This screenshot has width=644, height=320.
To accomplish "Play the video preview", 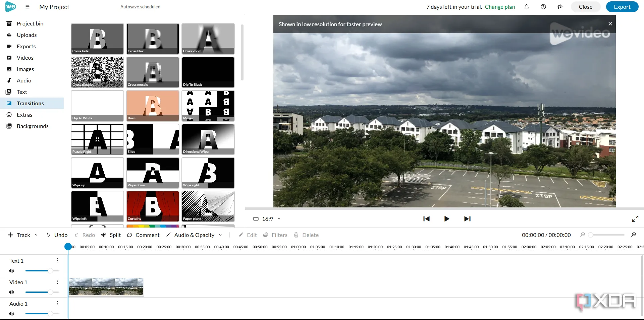I will (x=446, y=219).
